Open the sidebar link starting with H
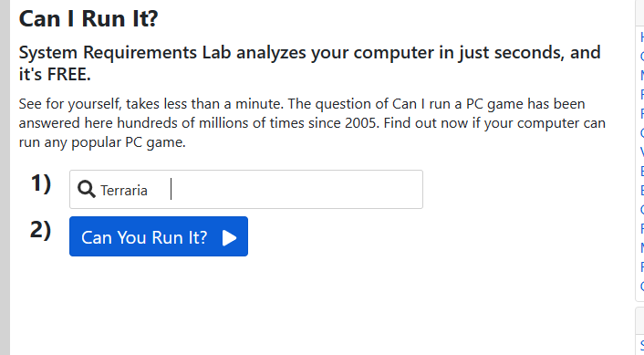The height and width of the screenshot is (355, 644). pos(642,37)
